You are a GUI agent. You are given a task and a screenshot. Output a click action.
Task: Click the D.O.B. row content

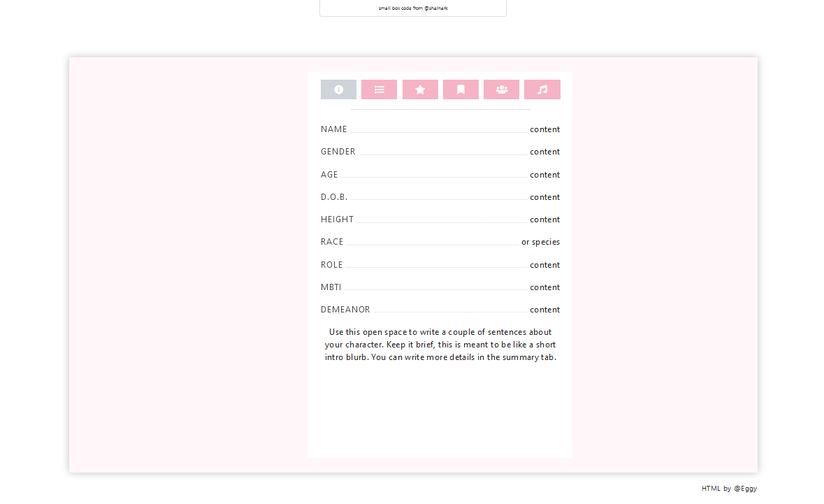(x=545, y=196)
